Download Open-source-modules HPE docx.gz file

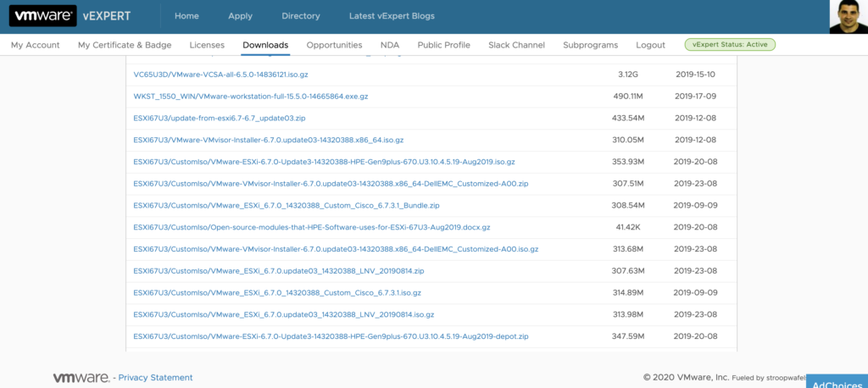(312, 227)
